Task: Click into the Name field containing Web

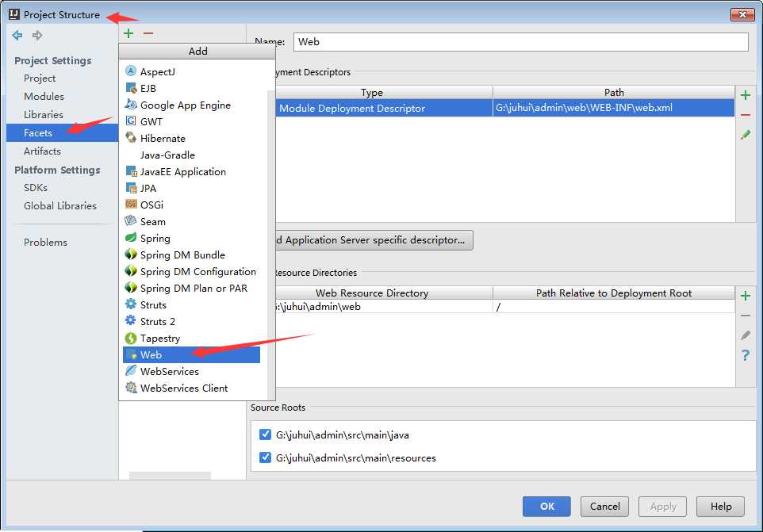Action: point(520,42)
